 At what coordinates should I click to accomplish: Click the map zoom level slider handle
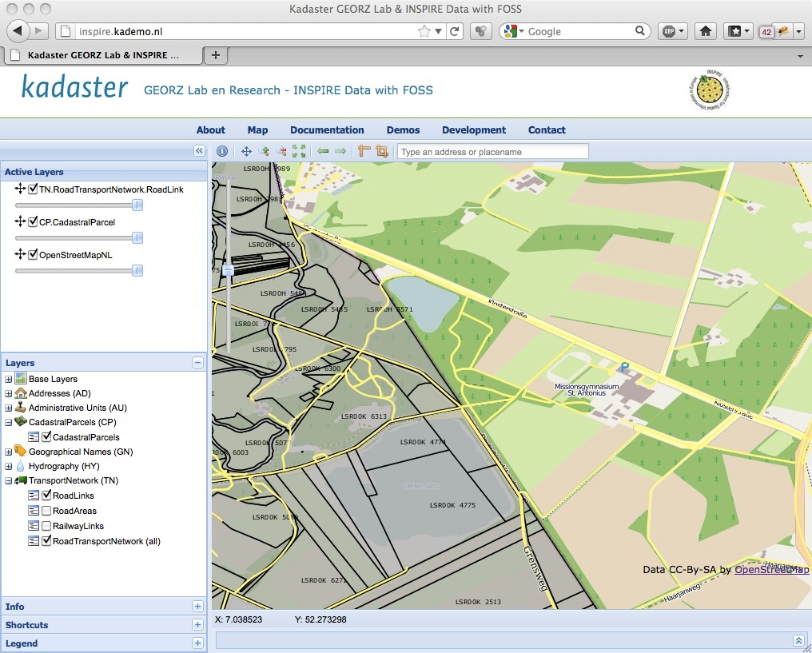(x=228, y=270)
